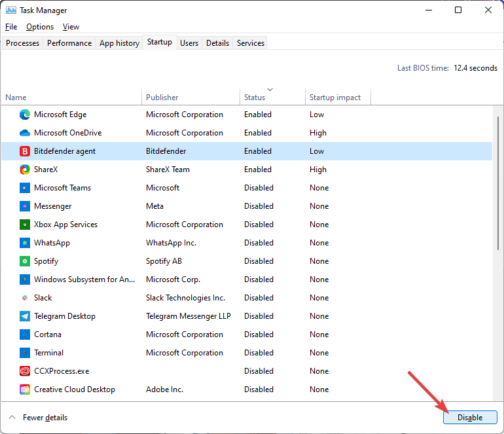Viewport: 504px width, 434px height.
Task: Open the File menu
Action: (11, 27)
